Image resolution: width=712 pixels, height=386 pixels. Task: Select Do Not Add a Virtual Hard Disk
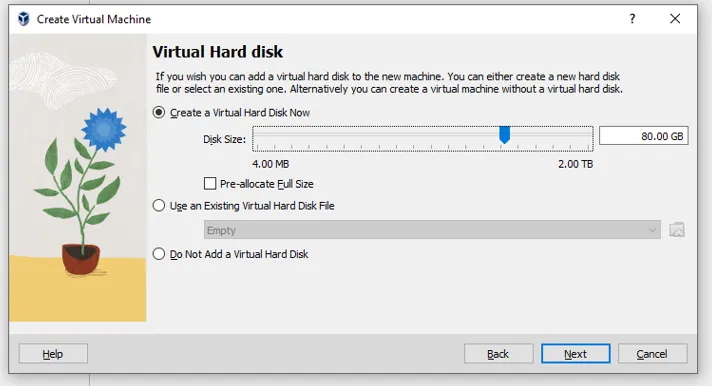158,254
